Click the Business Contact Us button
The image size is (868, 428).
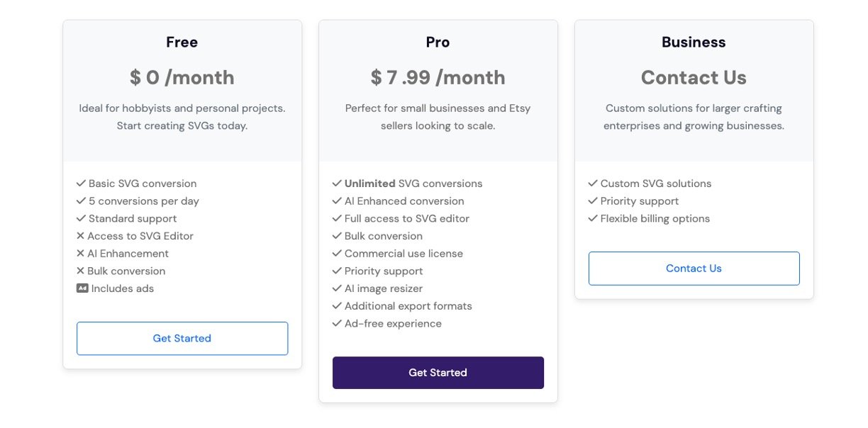[x=694, y=269]
